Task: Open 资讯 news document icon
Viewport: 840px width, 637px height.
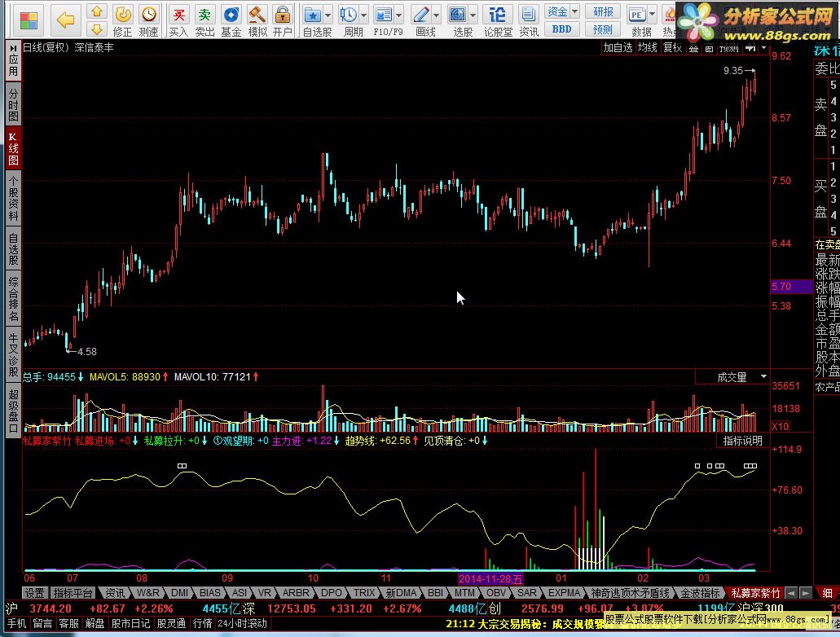Action: pyautogui.click(x=530, y=20)
